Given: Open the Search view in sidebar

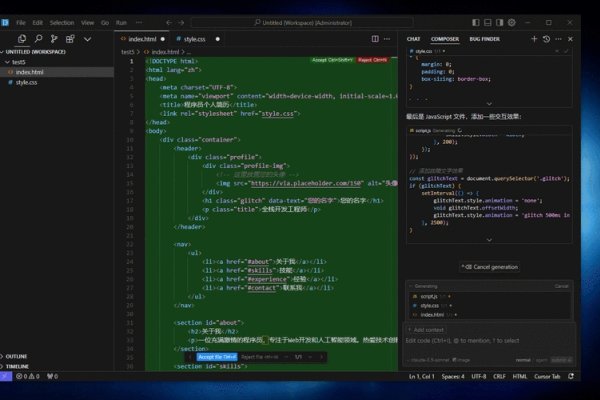Looking at the screenshot, I should click(36, 38).
